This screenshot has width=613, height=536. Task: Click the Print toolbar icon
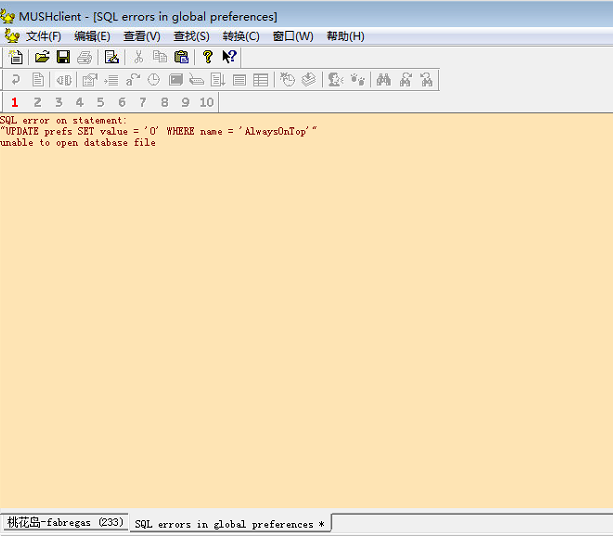(84, 57)
